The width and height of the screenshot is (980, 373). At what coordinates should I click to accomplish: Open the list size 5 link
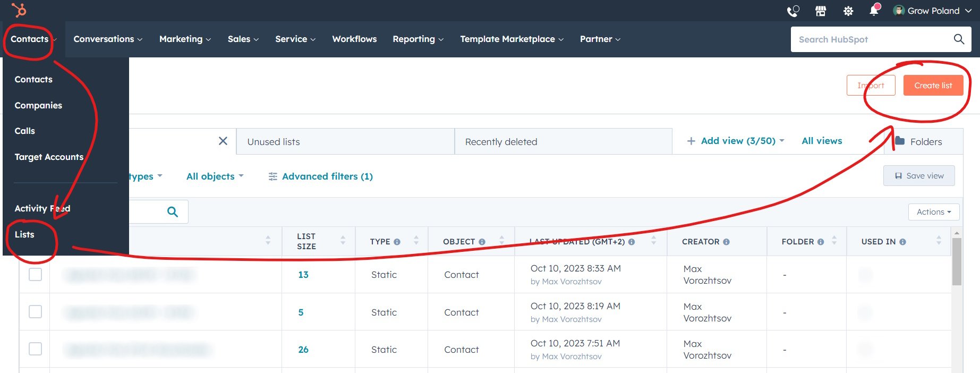301,312
